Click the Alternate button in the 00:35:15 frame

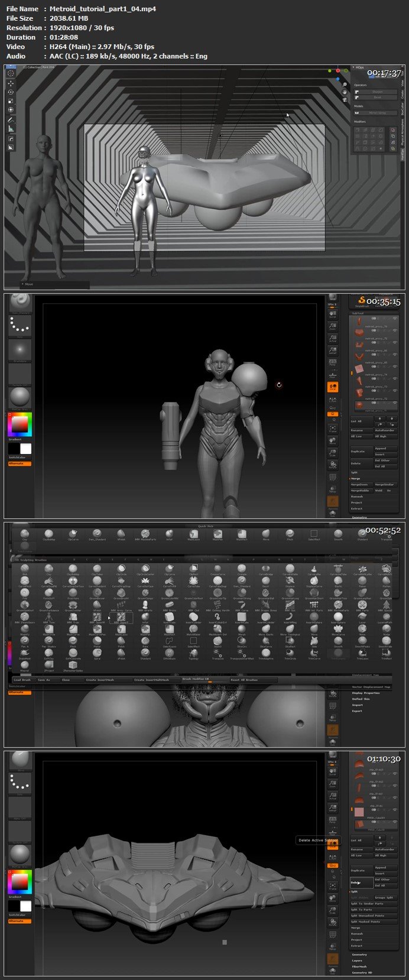click(x=20, y=463)
